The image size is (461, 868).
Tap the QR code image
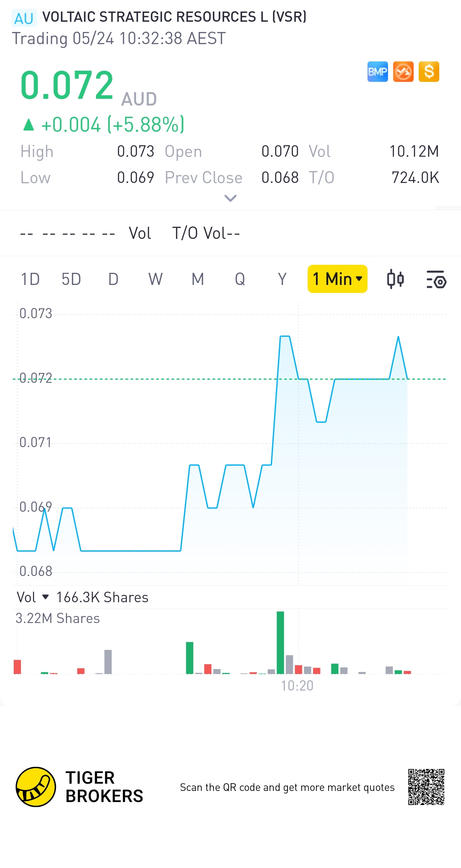(426, 787)
